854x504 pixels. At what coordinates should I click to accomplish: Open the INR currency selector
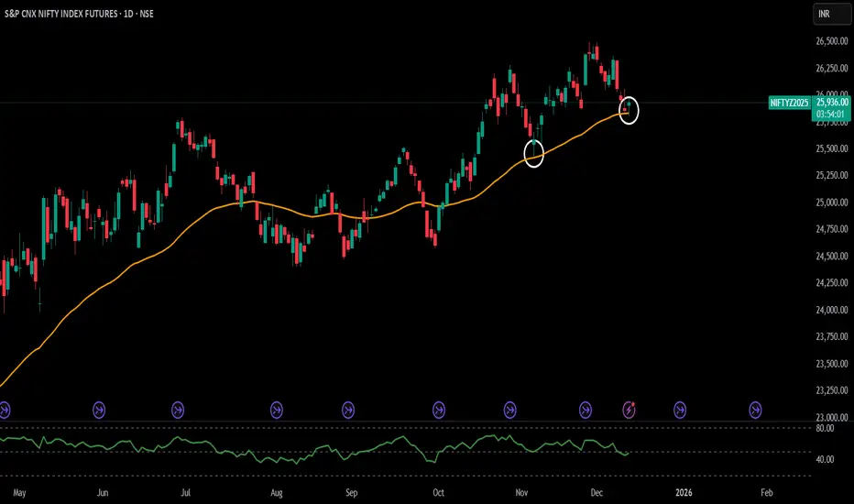tap(832, 14)
